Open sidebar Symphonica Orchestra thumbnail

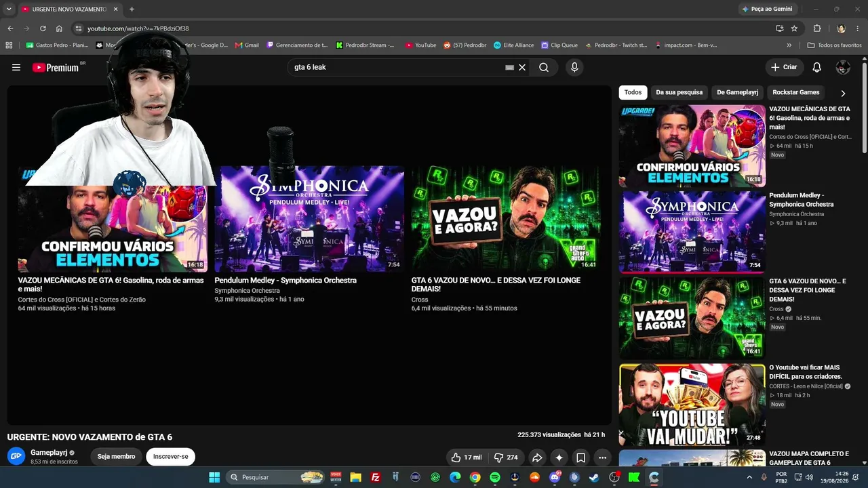(x=692, y=232)
